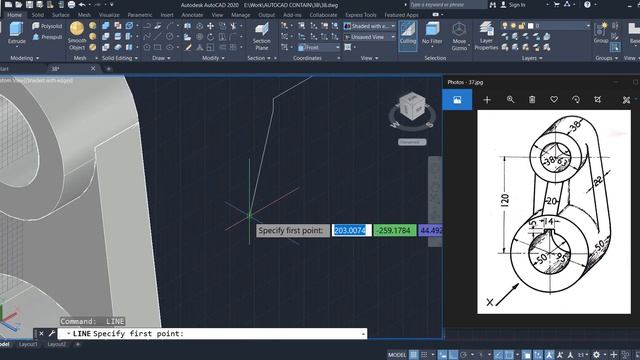
Task: Click the rotate icon in Photos
Action: pyautogui.click(x=576, y=100)
